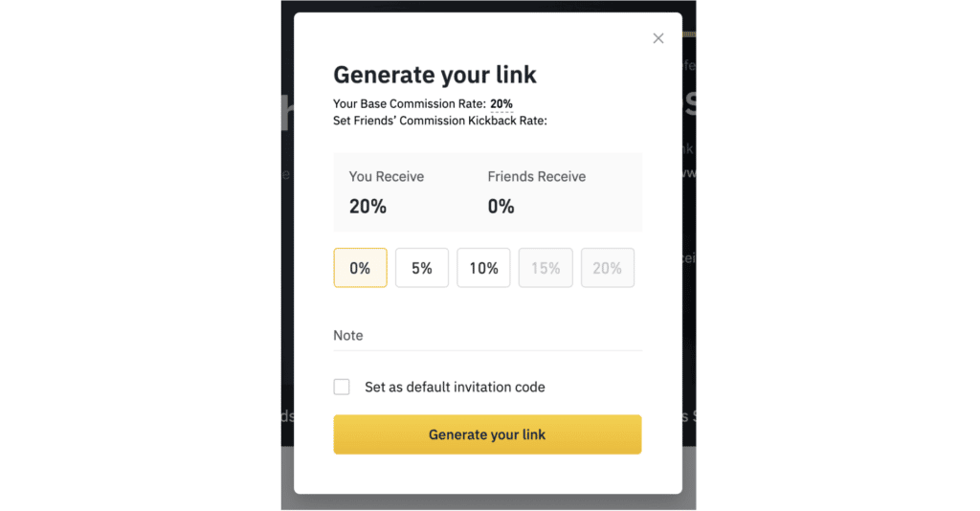Viewport: 980px width, 511px height.
Task: Click the 'Generate your link' dialog heading
Action: coord(434,75)
